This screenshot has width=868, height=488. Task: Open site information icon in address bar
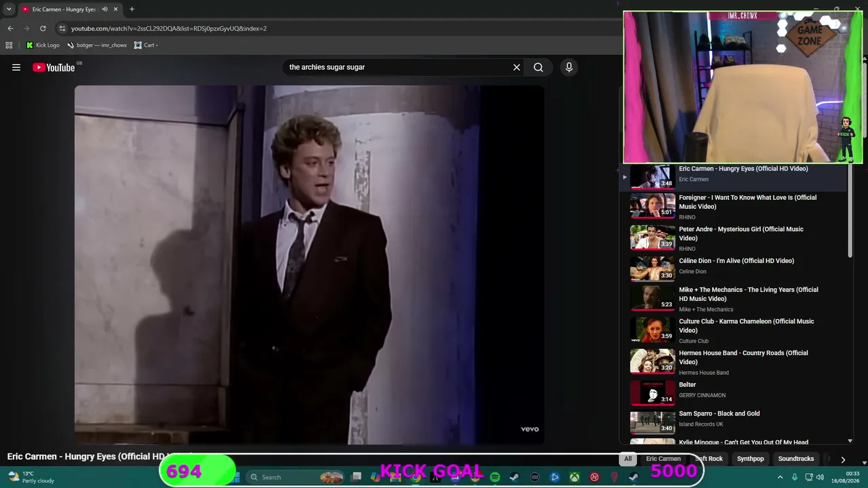click(x=62, y=28)
